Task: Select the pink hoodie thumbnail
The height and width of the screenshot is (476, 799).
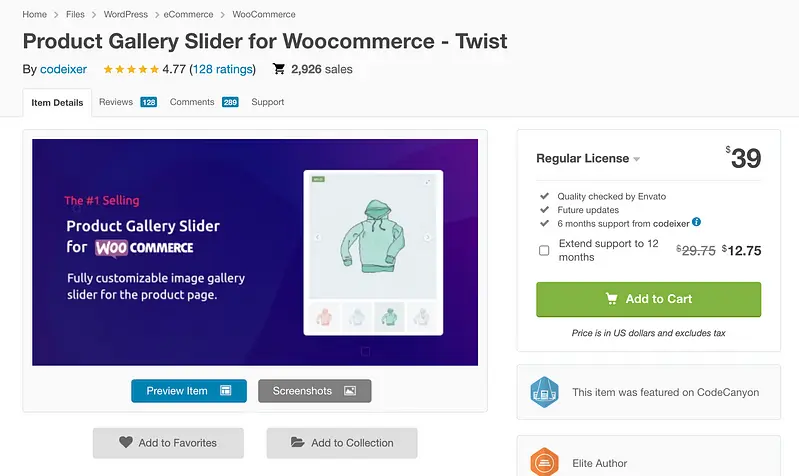Action: coord(324,317)
